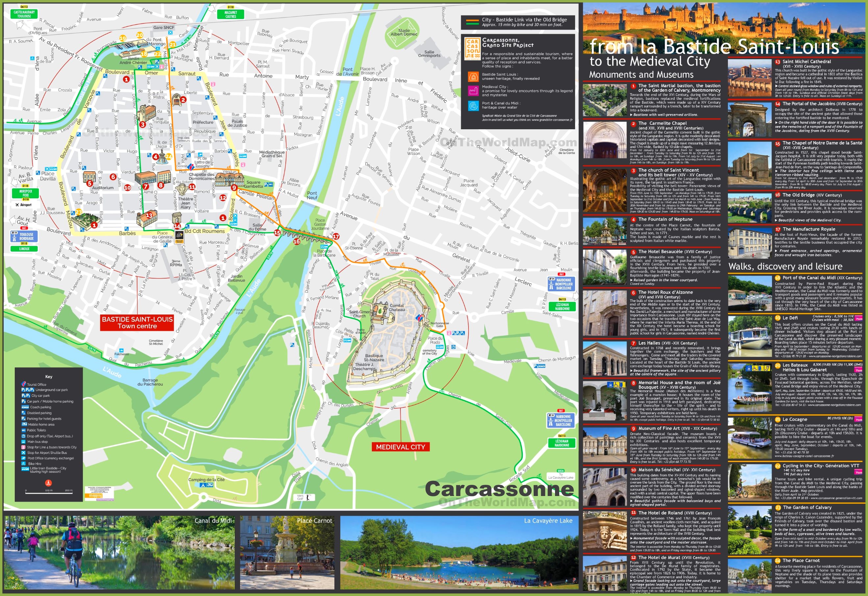
Task: Click the red MEDIEVAL CITY label
Action: click(x=400, y=447)
